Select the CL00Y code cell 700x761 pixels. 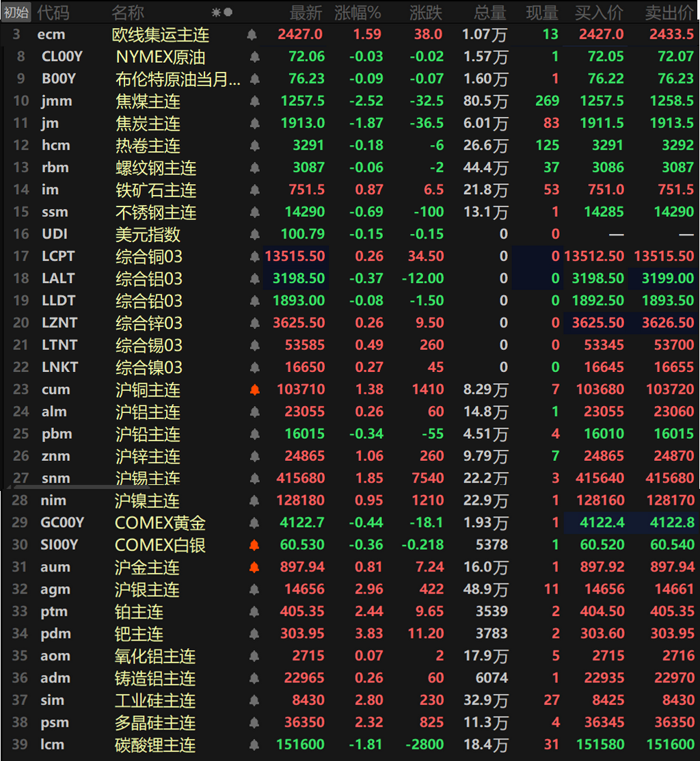coord(62,57)
